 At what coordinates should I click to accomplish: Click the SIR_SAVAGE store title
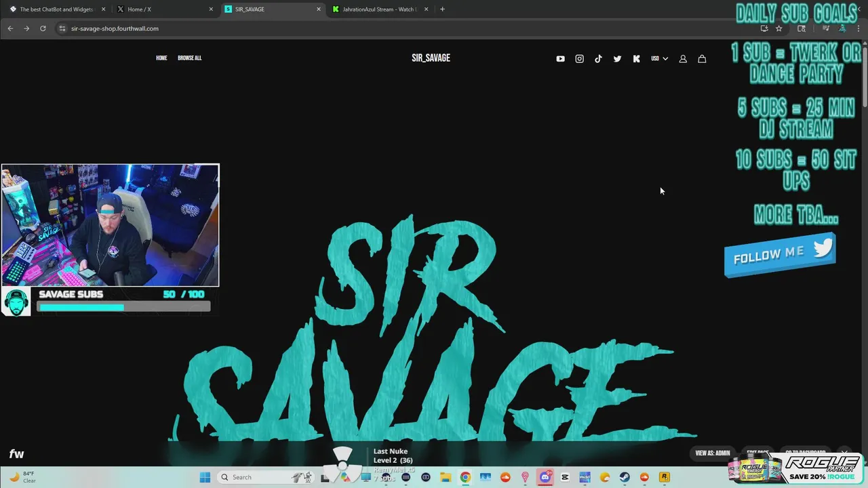coord(431,58)
